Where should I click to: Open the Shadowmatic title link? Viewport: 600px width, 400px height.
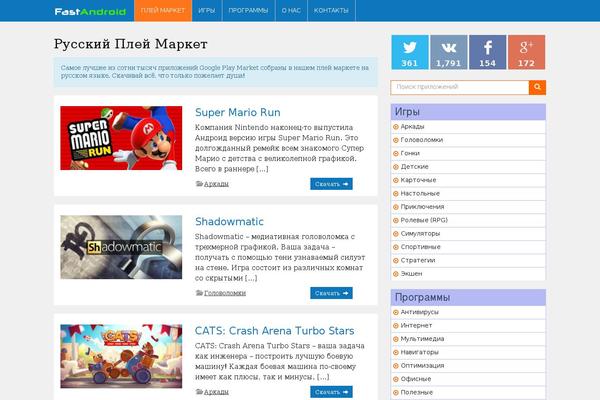click(x=229, y=221)
